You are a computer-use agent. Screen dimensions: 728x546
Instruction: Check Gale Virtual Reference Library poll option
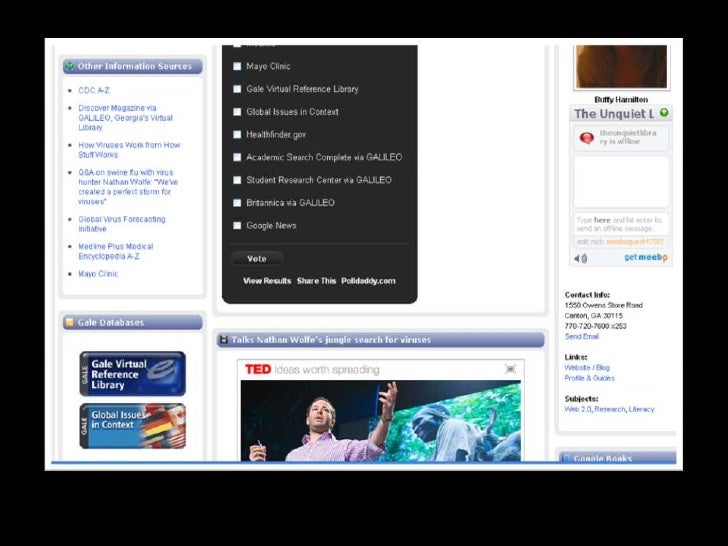coord(237,89)
